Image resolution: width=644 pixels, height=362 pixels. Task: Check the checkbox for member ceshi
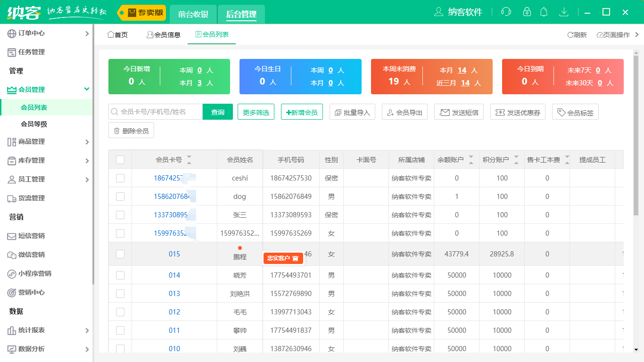coord(120,178)
